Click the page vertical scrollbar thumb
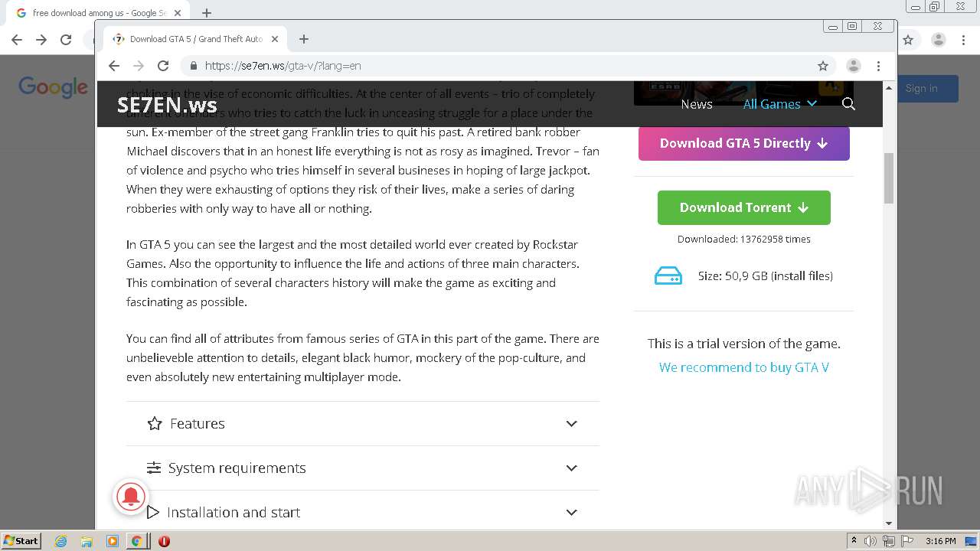 (889, 178)
